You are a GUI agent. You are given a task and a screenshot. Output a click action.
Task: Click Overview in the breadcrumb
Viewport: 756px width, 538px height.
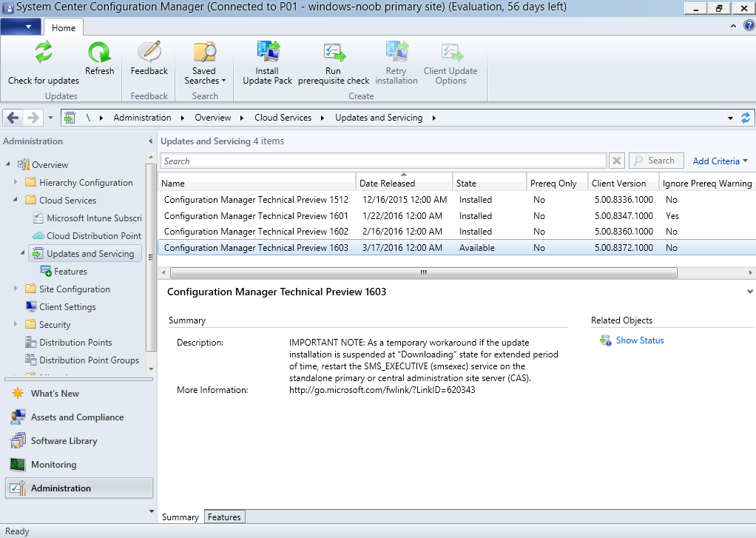[x=212, y=118]
